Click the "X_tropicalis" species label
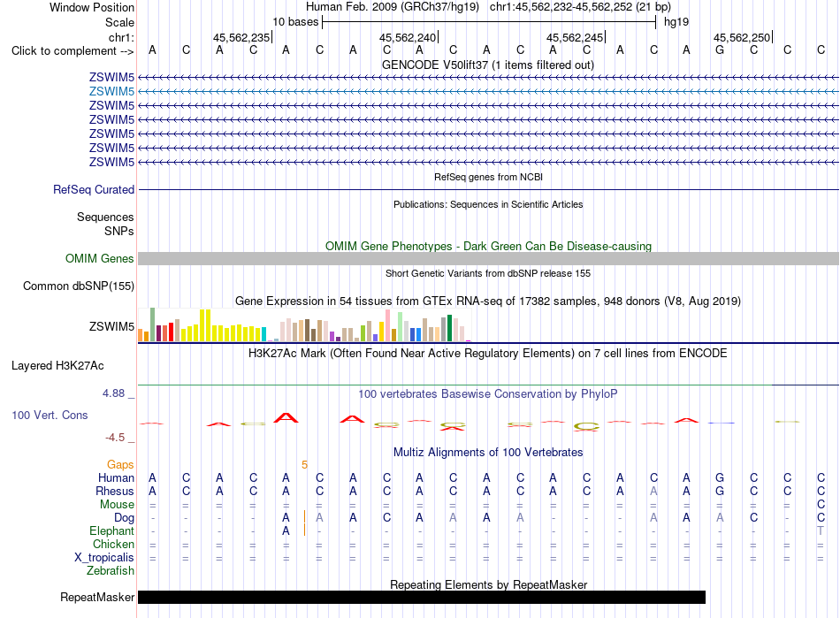840x618 pixels. (104, 558)
